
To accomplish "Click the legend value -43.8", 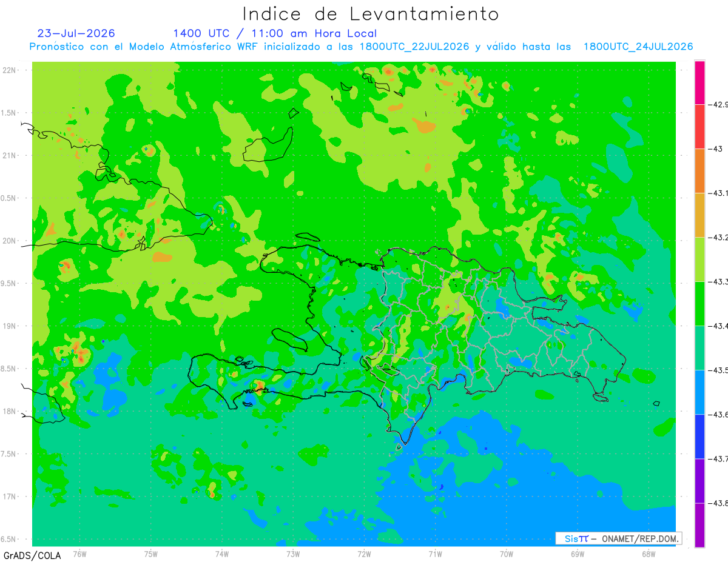I will point(718,503).
